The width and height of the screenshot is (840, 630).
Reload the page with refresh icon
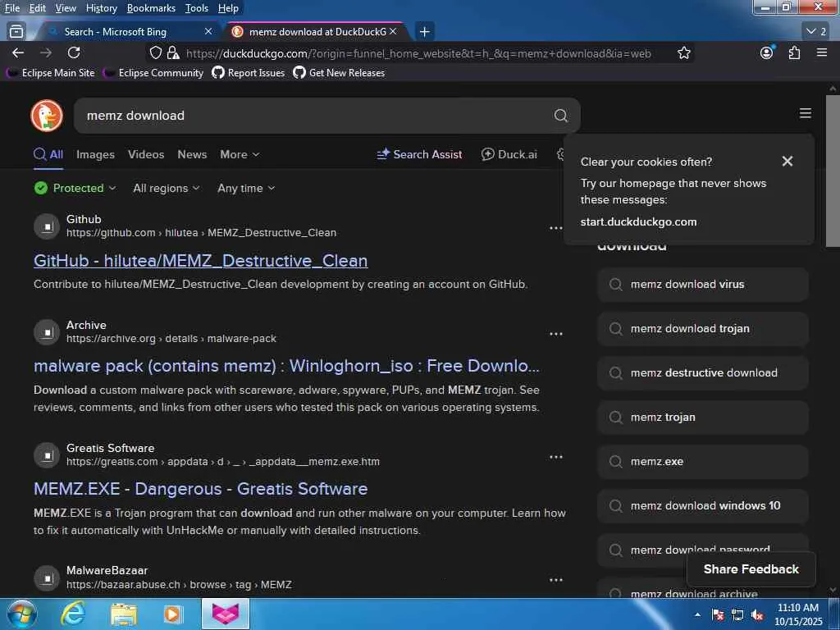click(74, 52)
